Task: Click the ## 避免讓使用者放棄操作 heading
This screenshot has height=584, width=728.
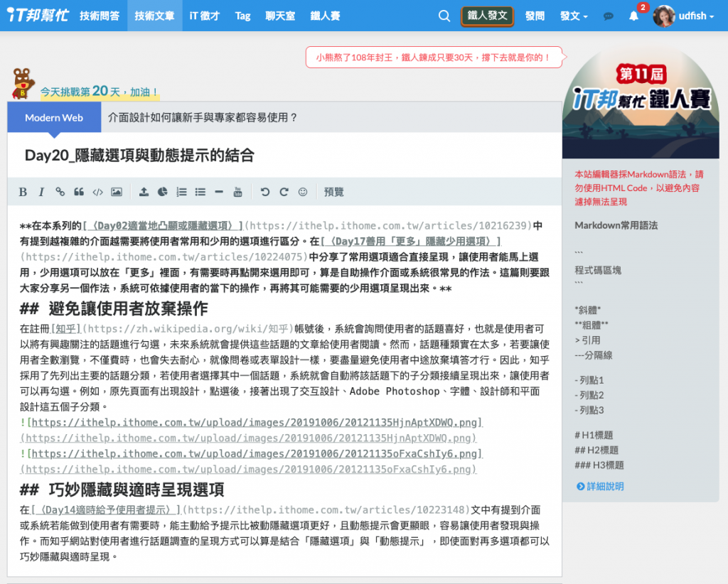Action: point(114,308)
